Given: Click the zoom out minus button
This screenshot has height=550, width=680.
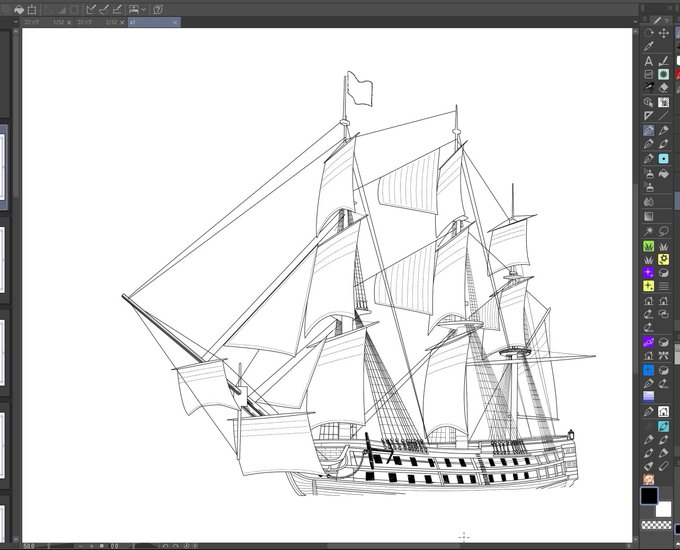Looking at the screenshot, I should (81, 546).
